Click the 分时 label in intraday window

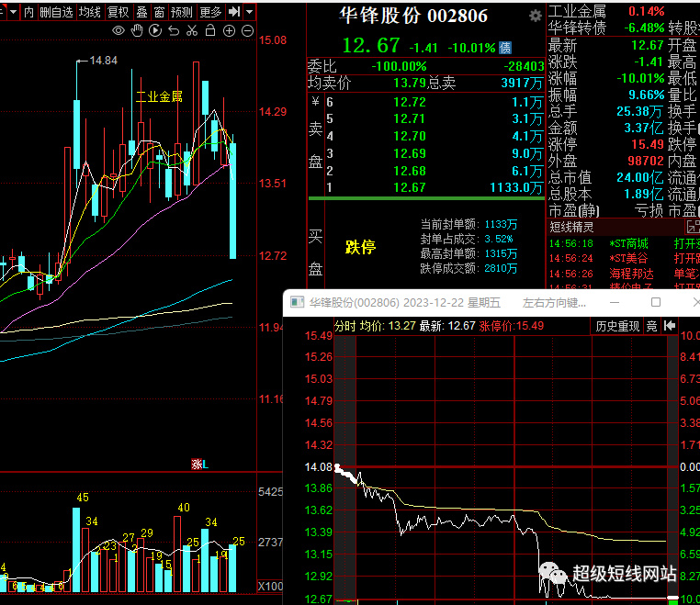tap(345, 326)
